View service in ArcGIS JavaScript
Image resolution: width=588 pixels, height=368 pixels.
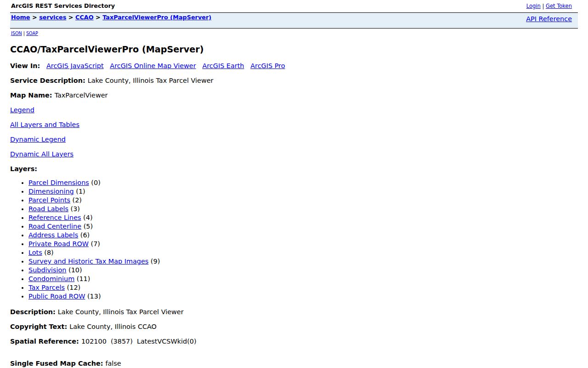75,66
